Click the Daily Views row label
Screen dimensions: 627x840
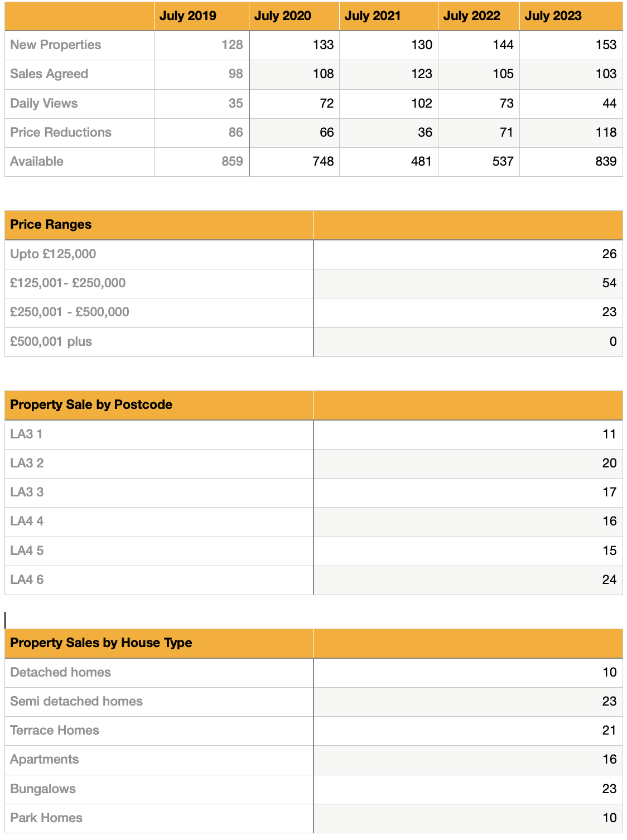tap(44, 104)
